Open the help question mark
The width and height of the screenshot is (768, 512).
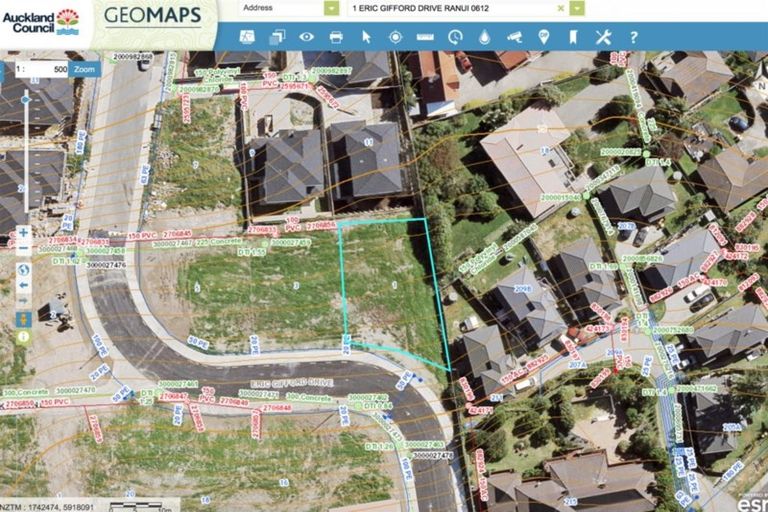[x=633, y=37]
